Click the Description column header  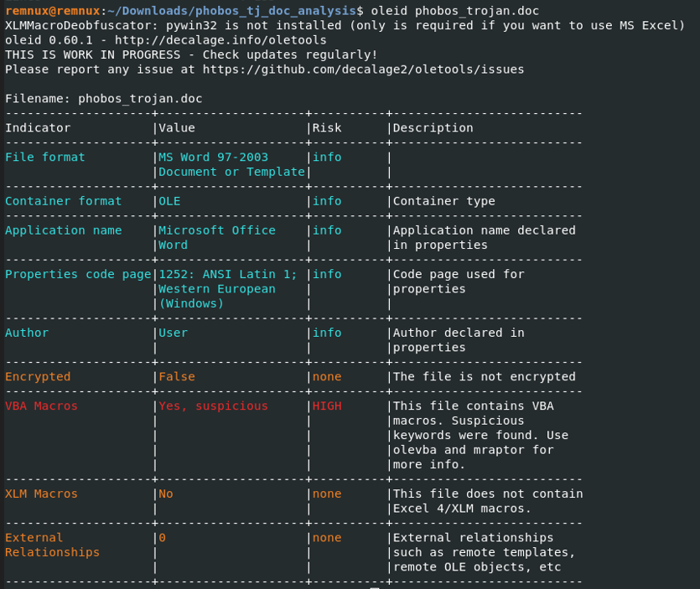tap(433, 128)
